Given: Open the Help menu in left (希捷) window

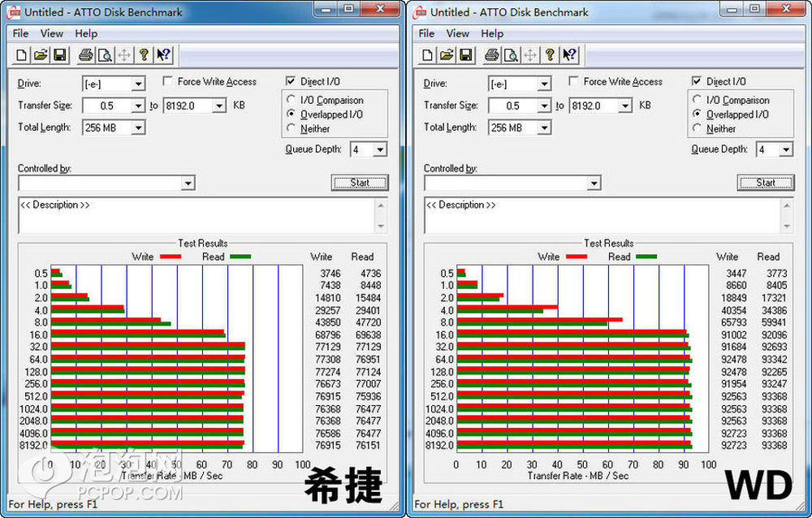Looking at the screenshot, I should pos(86,33).
